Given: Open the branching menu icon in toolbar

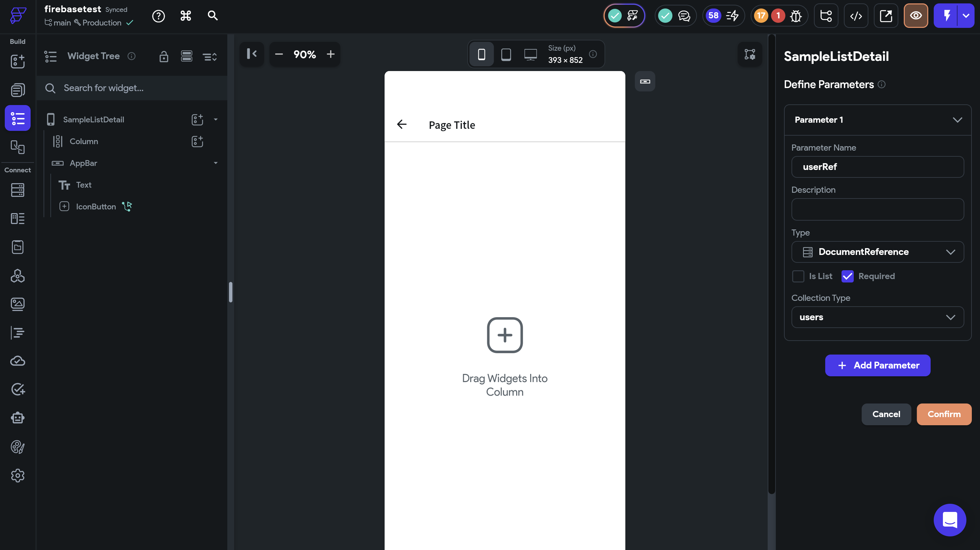Looking at the screenshot, I should (826, 16).
